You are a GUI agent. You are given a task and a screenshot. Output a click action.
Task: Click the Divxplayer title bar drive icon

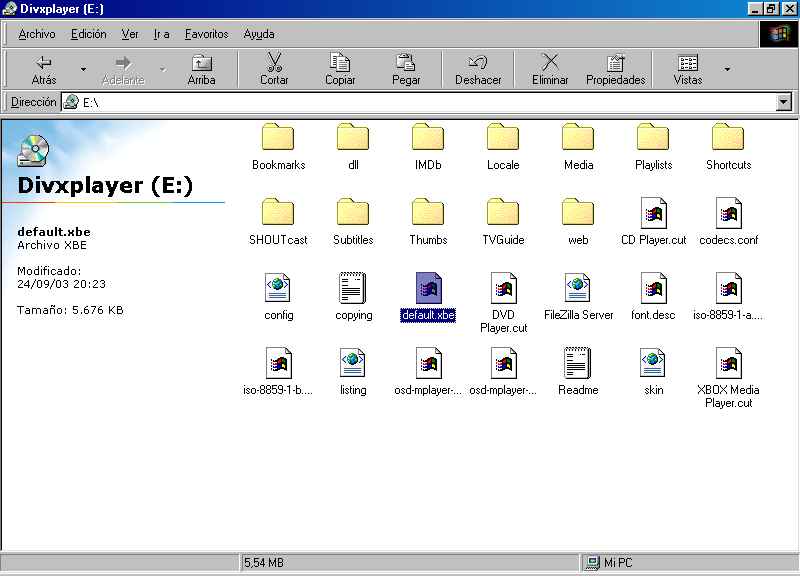pos(10,9)
